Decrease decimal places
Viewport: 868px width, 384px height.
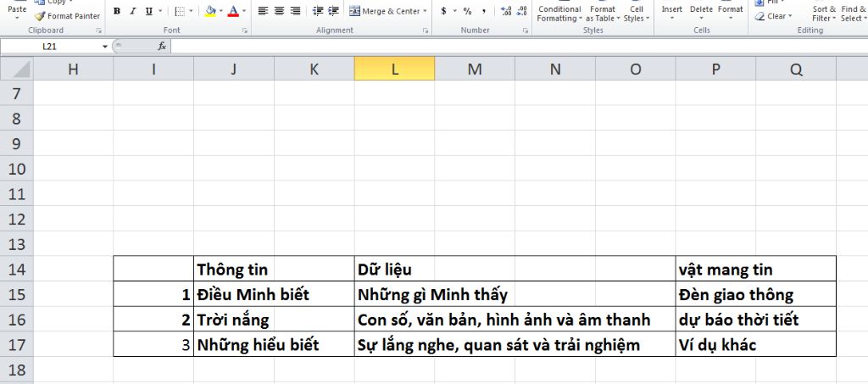tap(521, 11)
